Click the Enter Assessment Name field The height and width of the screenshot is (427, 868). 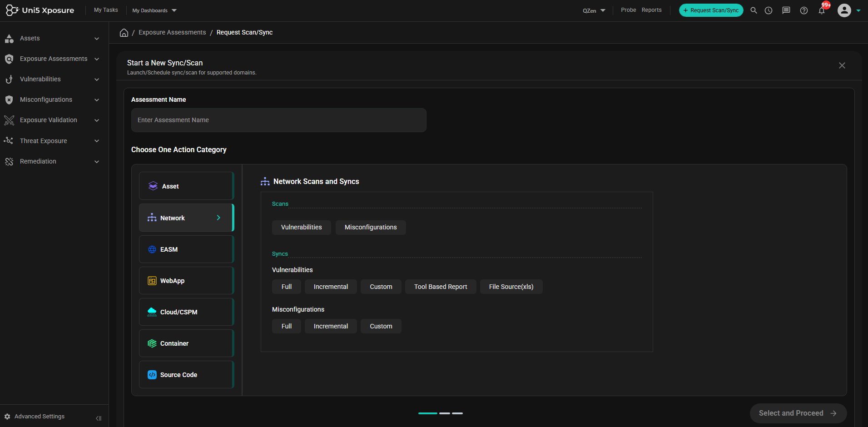(x=279, y=120)
